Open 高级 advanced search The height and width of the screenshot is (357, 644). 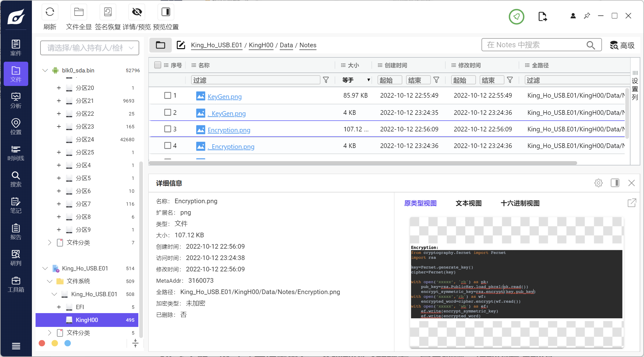pos(622,45)
